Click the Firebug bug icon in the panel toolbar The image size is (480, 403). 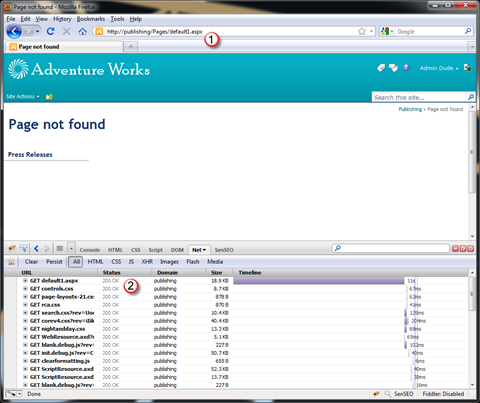[12, 248]
